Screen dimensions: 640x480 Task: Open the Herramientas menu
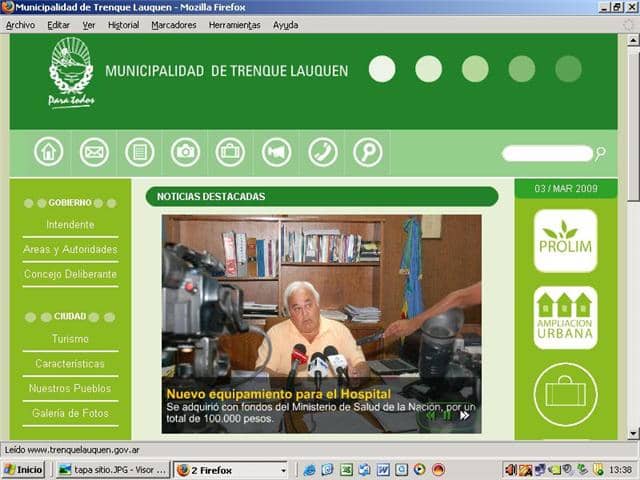[x=234, y=25]
